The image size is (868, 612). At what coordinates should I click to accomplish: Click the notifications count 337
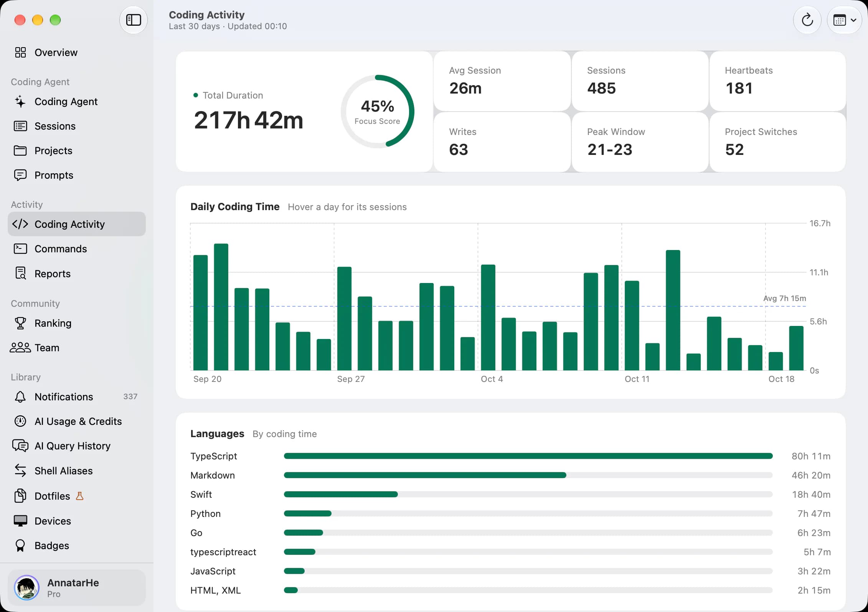click(x=130, y=396)
